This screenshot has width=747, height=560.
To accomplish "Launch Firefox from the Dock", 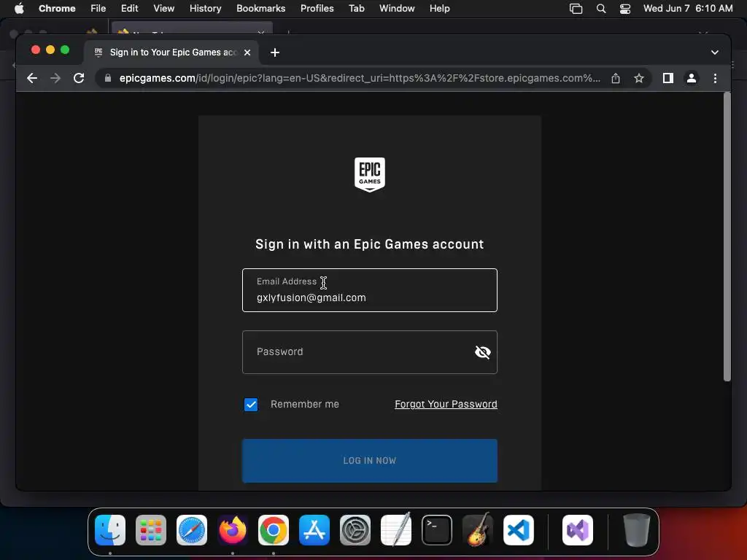I will coord(233,530).
